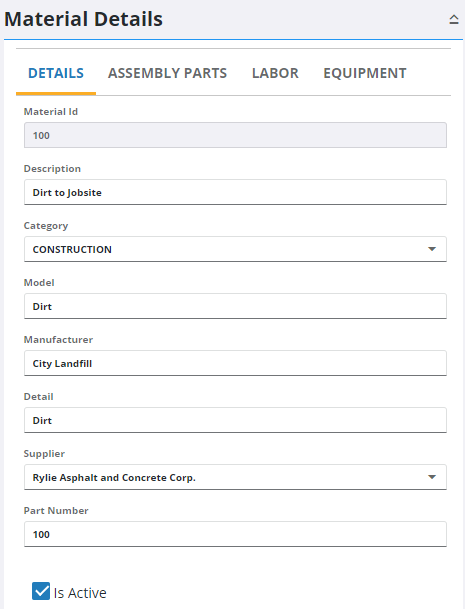Click the Material Details heading
The height and width of the screenshot is (609, 465).
[84, 19]
